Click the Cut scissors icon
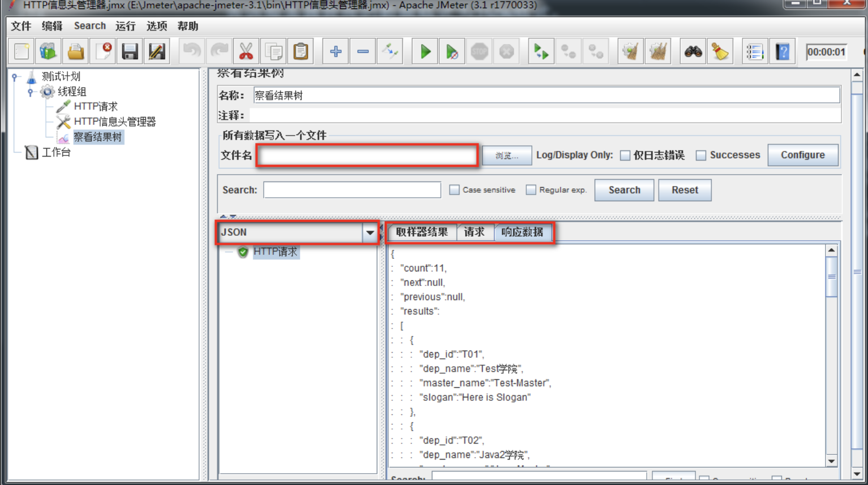Viewport: 868px width, 485px height. (246, 52)
